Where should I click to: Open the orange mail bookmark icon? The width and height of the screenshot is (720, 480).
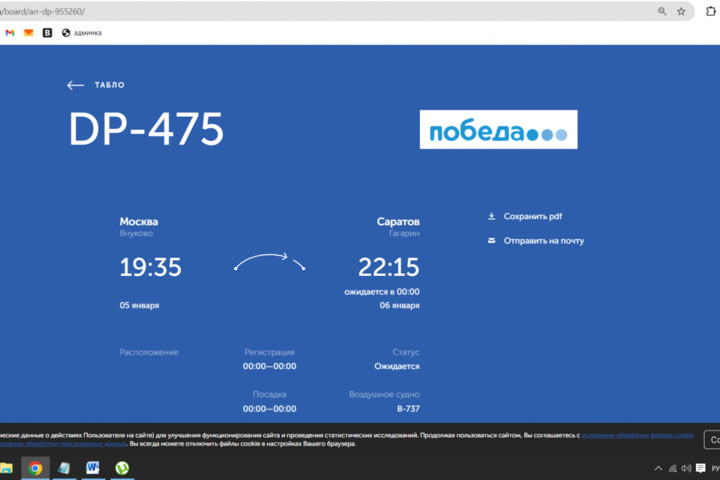pos(28,33)
